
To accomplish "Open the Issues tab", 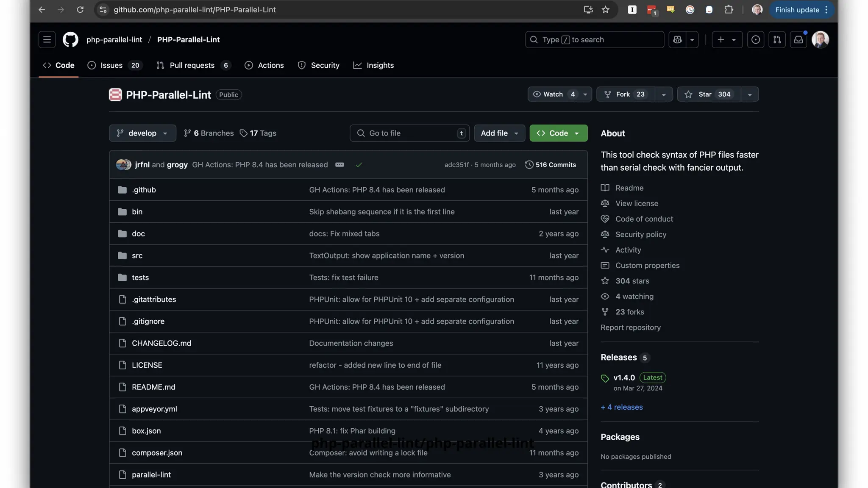I will point(115,65).
